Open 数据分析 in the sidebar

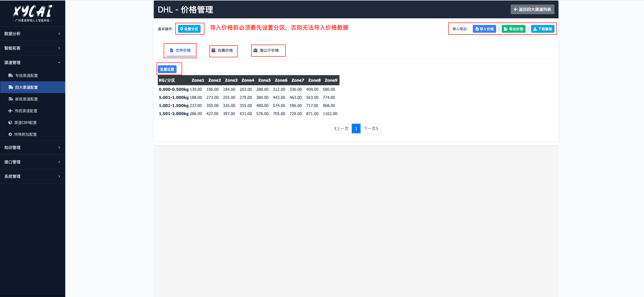click(33, 34)
